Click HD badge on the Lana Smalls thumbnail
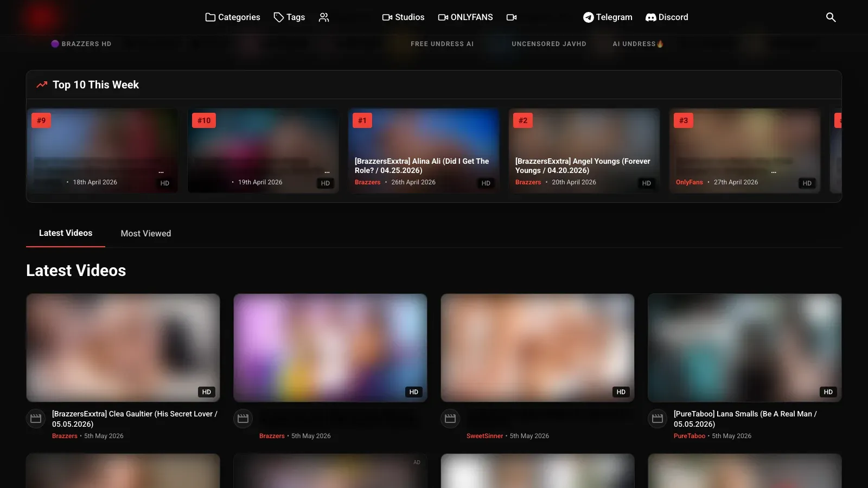Viewport: 868px width, 488px height. [828, 392]
